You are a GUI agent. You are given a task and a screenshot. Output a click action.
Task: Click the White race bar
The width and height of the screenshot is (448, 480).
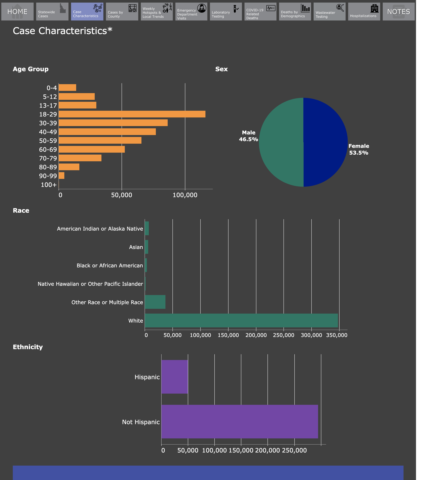pyautogui.click(x=241, y=320)
